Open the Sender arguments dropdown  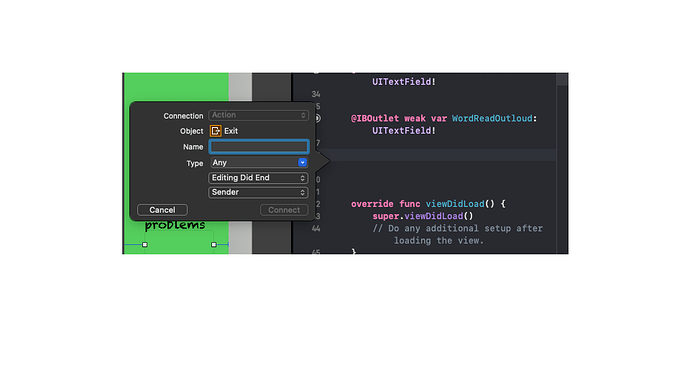[x=258, y=192]
